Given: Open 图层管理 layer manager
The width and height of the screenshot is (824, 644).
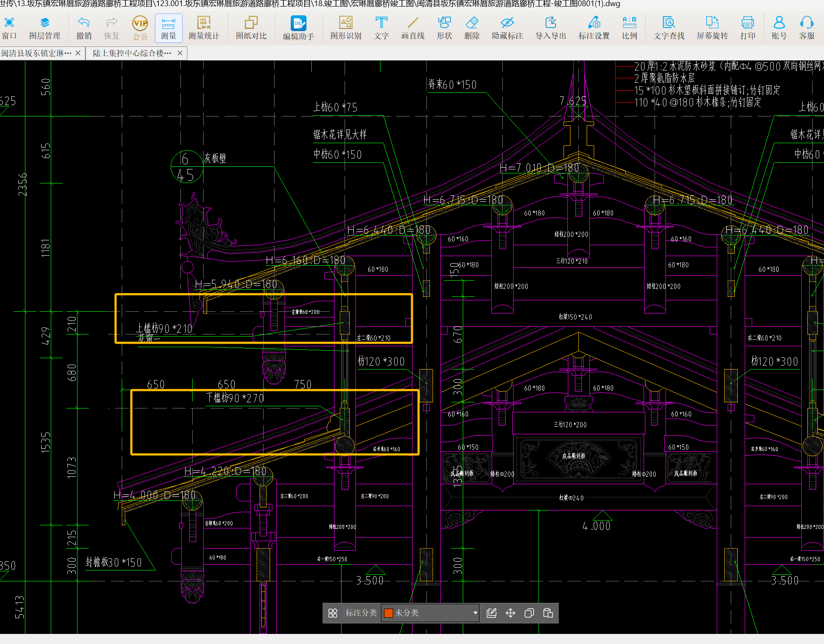Looking at the screenshot, I should coord(45,28).
